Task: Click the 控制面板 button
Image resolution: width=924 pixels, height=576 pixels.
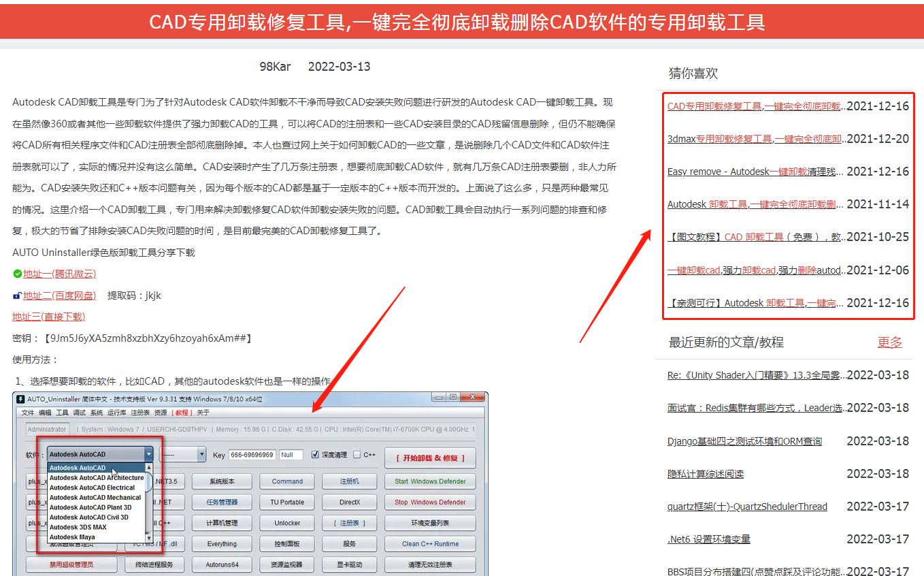Action: pyautogui.click(x=287, y=543)
